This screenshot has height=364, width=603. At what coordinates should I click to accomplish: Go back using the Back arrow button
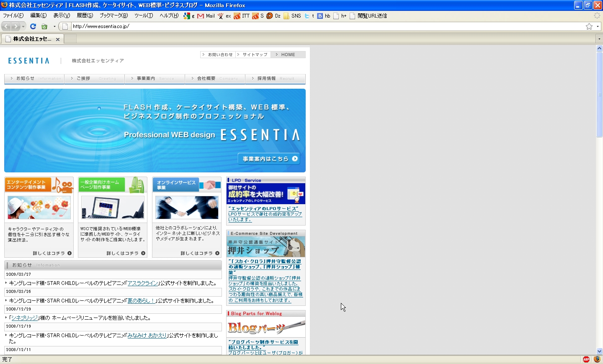point(6,26)
